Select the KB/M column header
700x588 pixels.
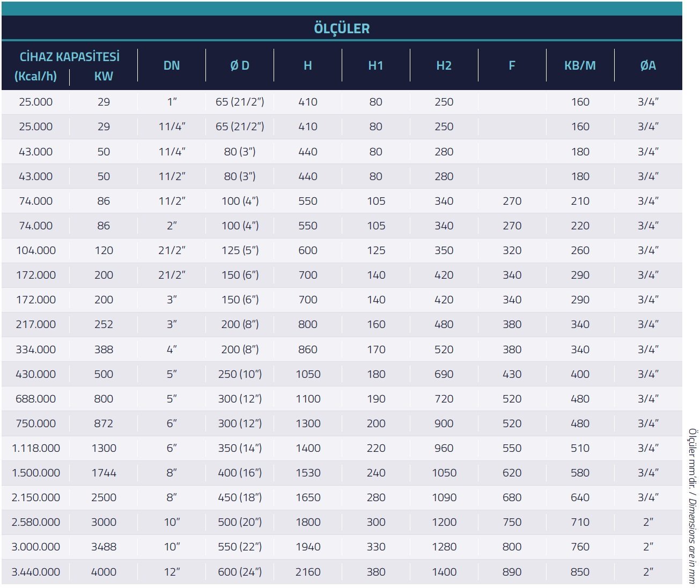(580, 65)
